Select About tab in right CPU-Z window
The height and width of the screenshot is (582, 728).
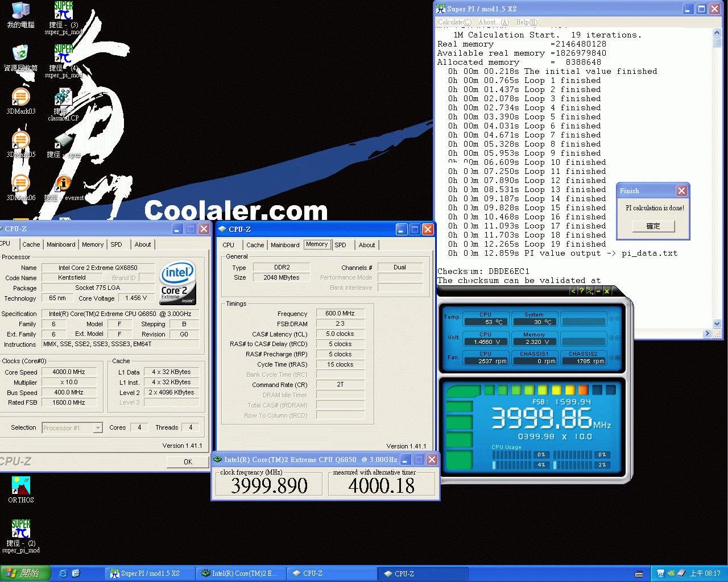point(367,245)
